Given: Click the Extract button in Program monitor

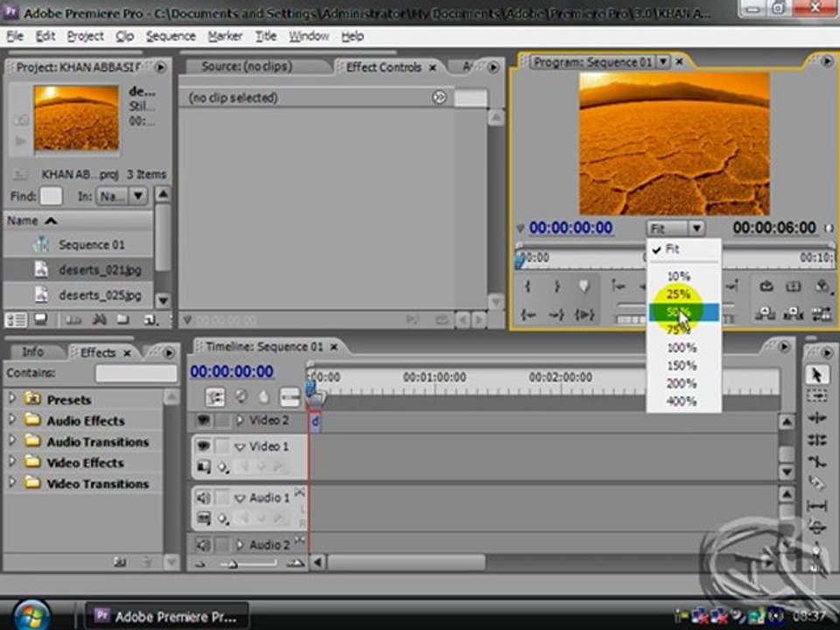Looking at the screenshot, I should (794, 314).
